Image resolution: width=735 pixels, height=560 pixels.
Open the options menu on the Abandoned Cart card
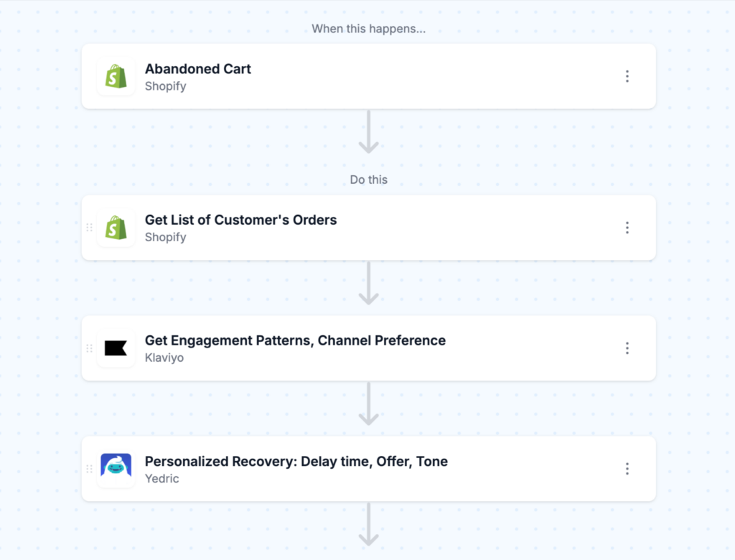pyautogui.click(x=627, y=76)
